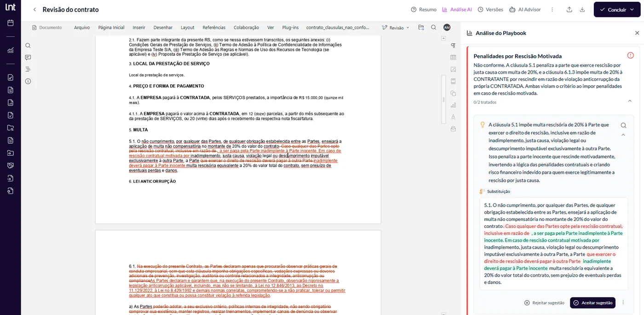Open image settings icon in right toolbar

(453, 70)
